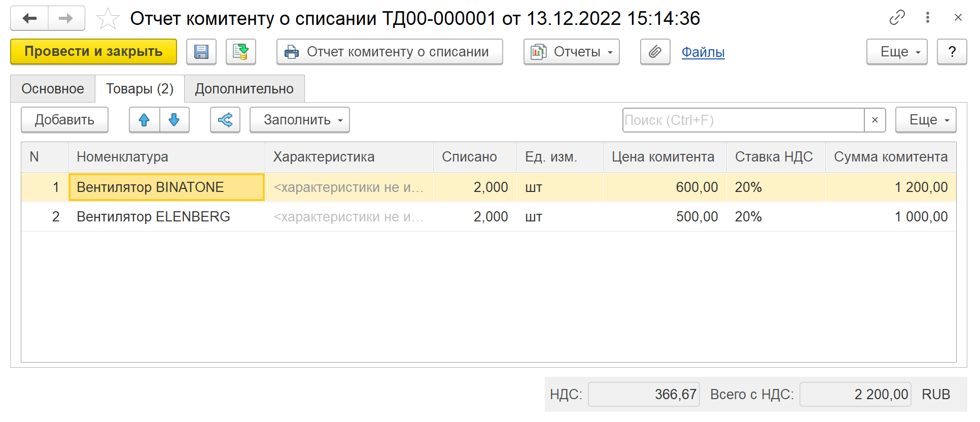Save document using floppy disk icon
The image size is (980, 422).
point(201,52)
